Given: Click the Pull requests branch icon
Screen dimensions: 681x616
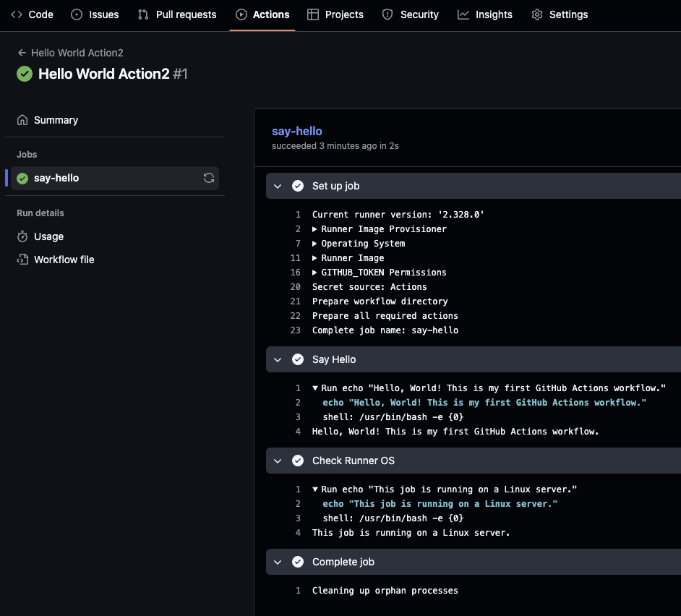Looking at the screenshot, I should [143, 14].
